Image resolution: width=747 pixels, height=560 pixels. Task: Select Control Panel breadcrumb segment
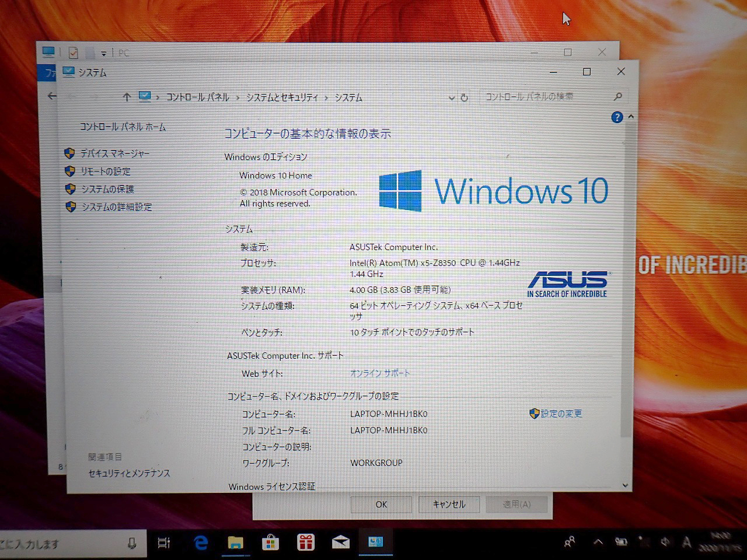pyautogui.click(x=197, y=97)
